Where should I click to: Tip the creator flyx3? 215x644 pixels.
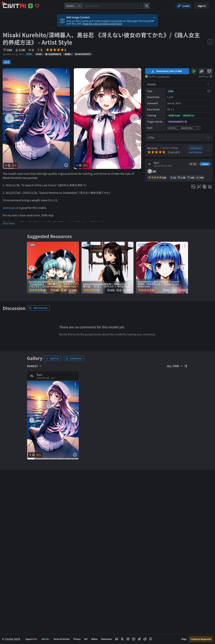click(x=193, y=164)
